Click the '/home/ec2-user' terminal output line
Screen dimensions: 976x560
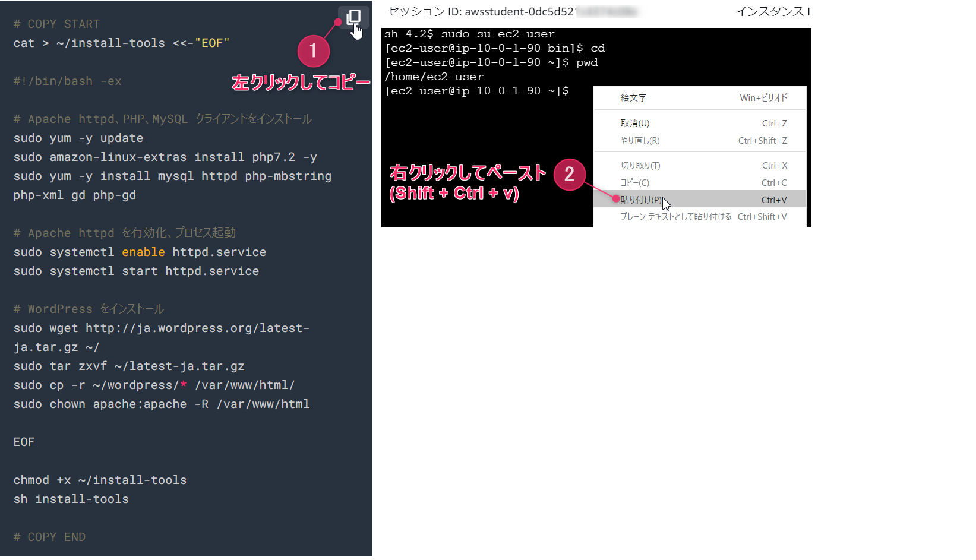[434, 77]
